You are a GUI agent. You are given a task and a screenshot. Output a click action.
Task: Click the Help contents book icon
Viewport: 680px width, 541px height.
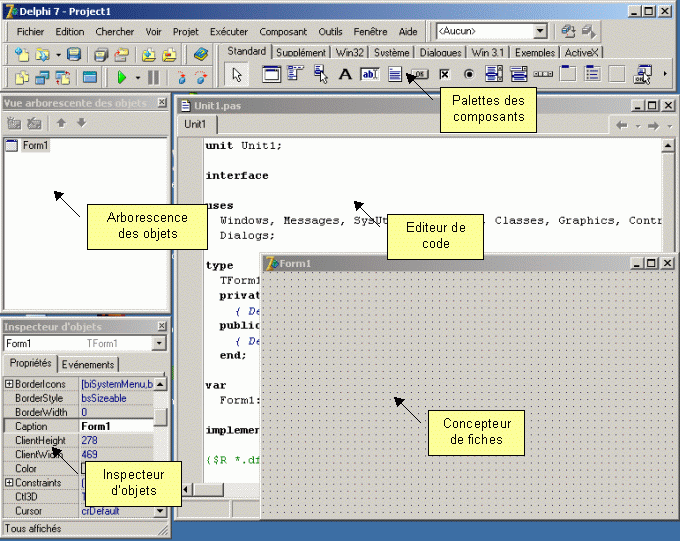pyautogui.click(x=201, y=55)
